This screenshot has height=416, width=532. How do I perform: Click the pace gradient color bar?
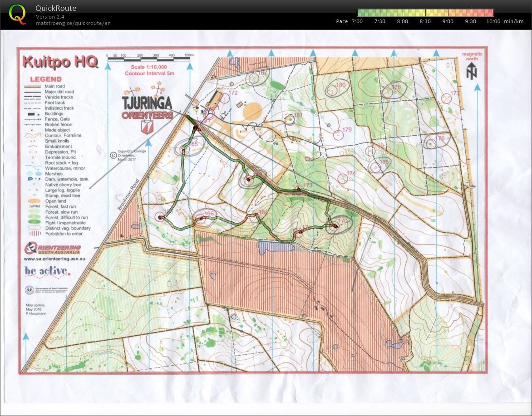coord(425,12)
